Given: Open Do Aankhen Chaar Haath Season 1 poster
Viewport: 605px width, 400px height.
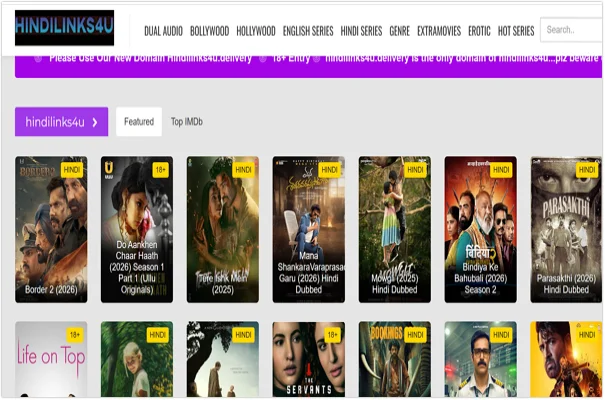Looking at the screenshot, I should pyautogui.click(x=137, y=229).
